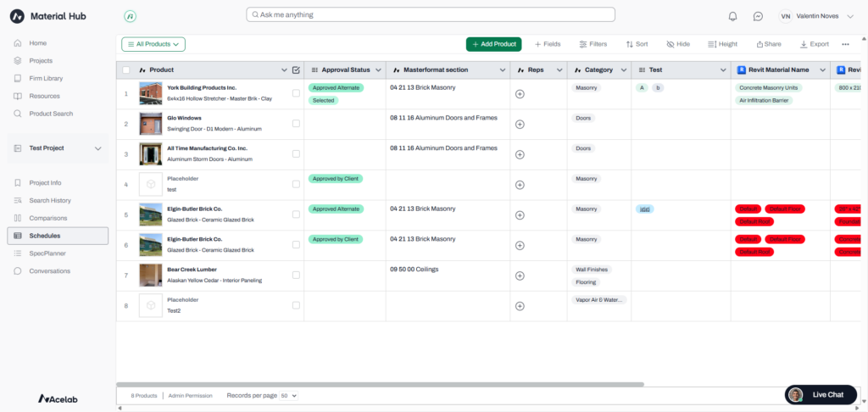The width and height of the screenshot is (868, 412).
Task: Click the Add Product button
Action: tap(493, 44)
